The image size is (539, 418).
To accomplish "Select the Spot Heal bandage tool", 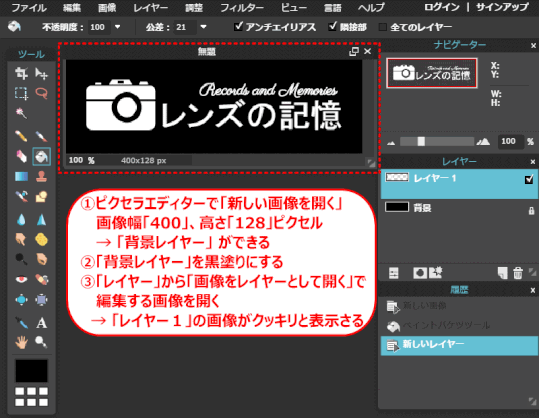I will [42, 279].
